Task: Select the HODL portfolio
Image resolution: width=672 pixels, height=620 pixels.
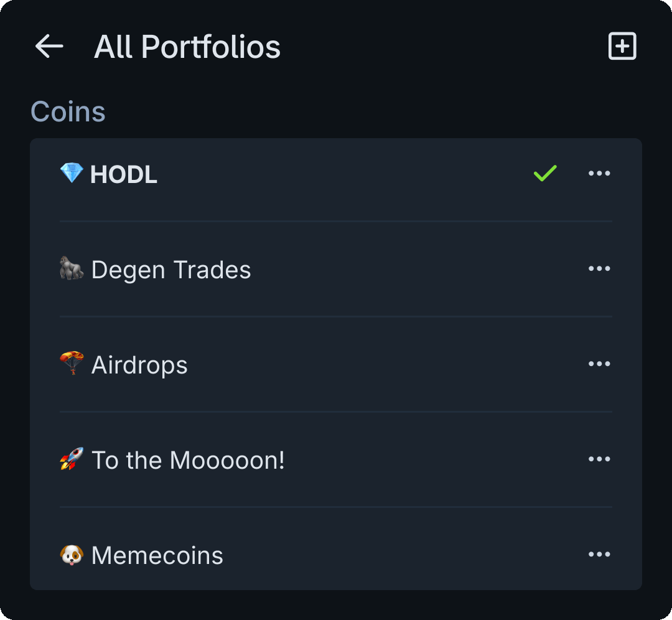Action: [x=124, y=174]
